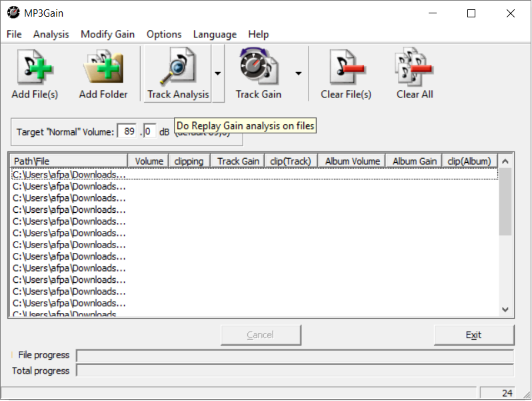This screenshot has width=532, height=401.
Task: Click the Track Gain column header
Action: (x=238, y=161)
